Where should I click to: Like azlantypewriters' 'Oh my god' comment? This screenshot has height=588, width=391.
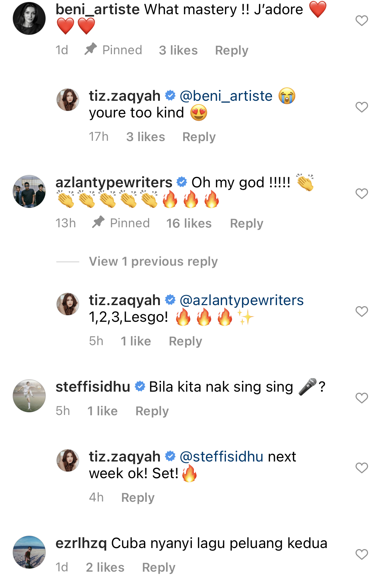[361, 194]
